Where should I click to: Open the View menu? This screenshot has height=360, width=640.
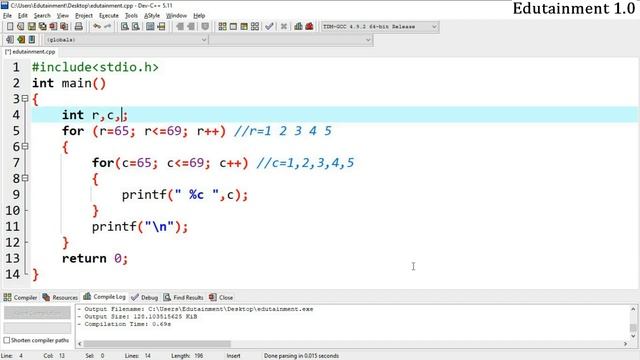pyautogui.click(x=62, y=16)
